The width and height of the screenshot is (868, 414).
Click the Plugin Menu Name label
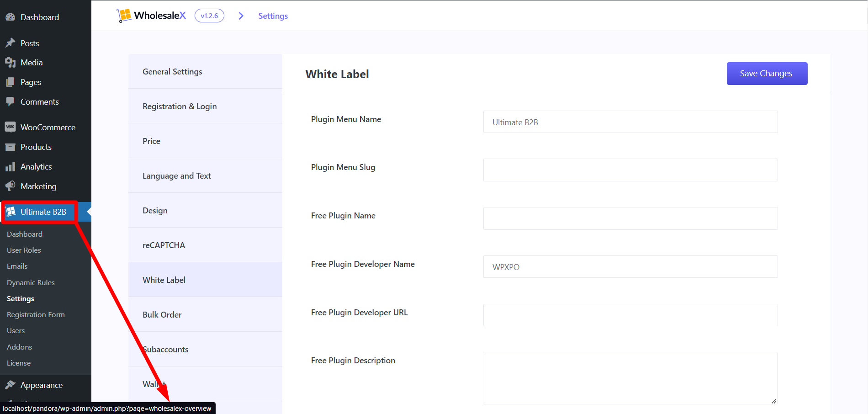point(346,119)
